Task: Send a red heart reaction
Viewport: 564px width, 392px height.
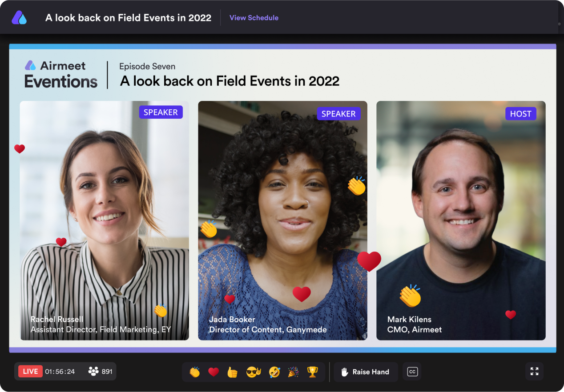Action: pos(214,372)
